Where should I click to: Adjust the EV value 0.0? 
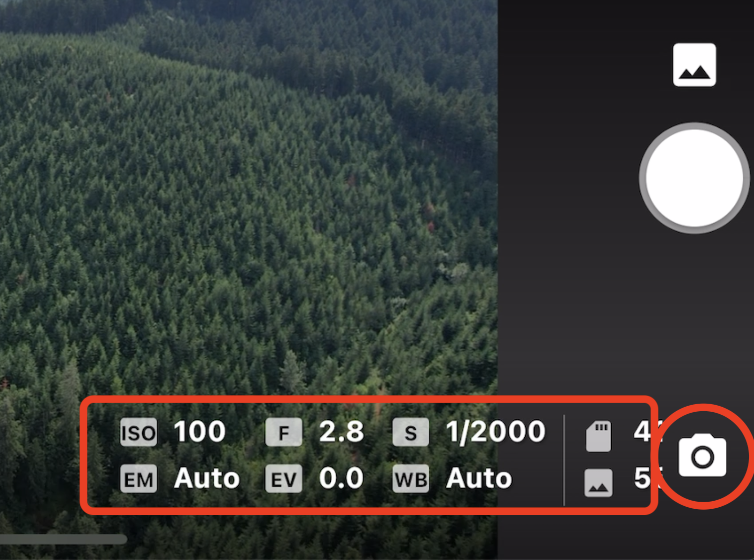tap(341, 478)
